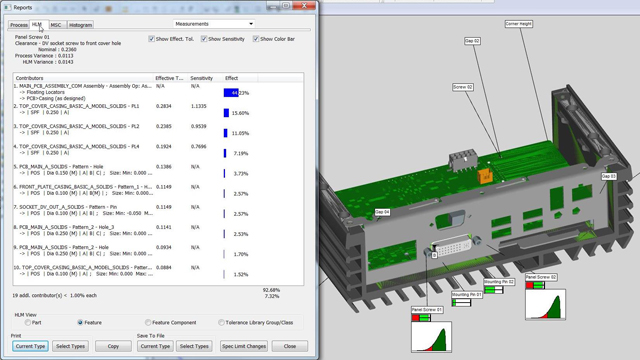Select the Part HLM view radio button
The width and height of the screenshot is (640, 360).
(x=27, y=322)
